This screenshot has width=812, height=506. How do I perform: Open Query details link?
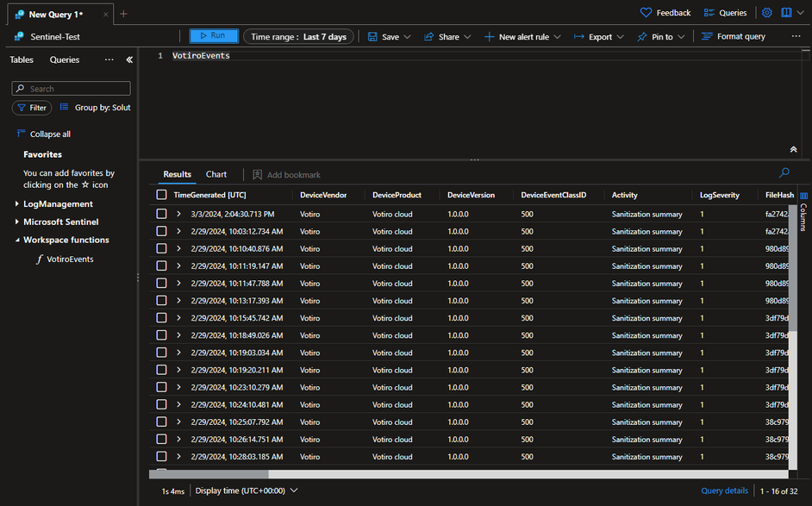coord(724,490)
